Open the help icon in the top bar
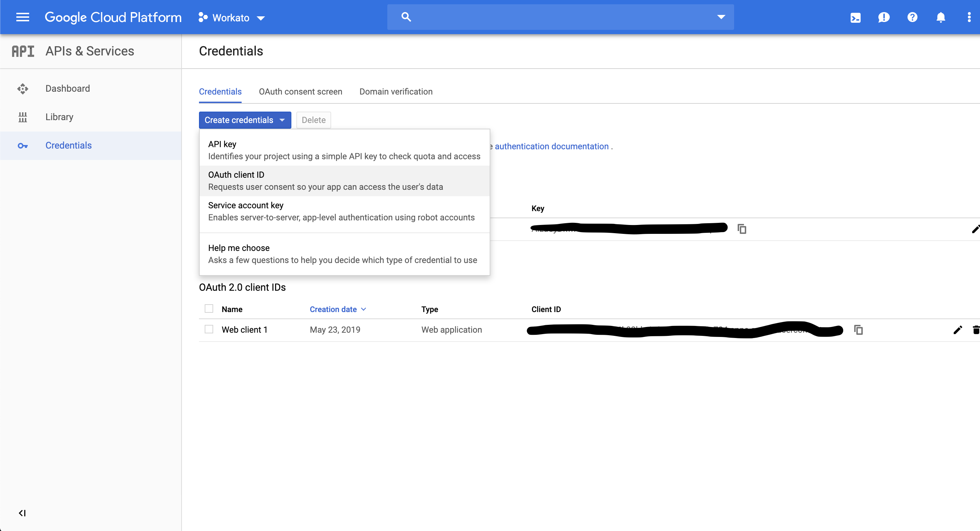Viewport: 980px width, 531px height. coord(912,17)
